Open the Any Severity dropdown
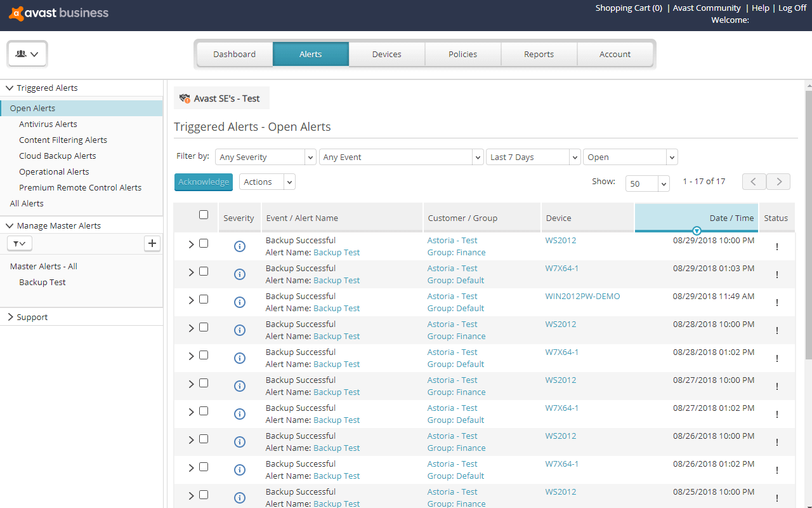This screenshot has width=812, height=508. [265, 157]
